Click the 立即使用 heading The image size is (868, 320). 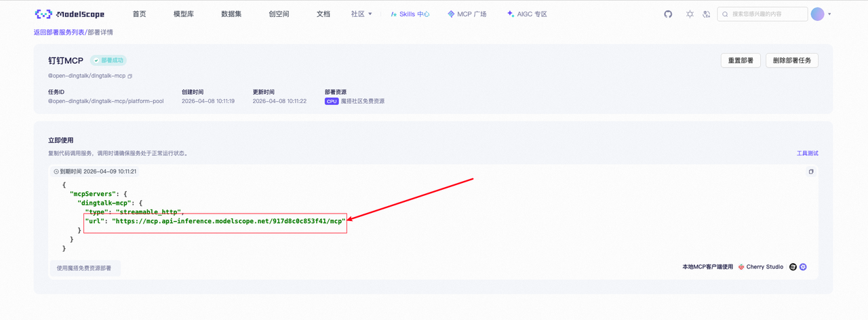pos(60,140)
